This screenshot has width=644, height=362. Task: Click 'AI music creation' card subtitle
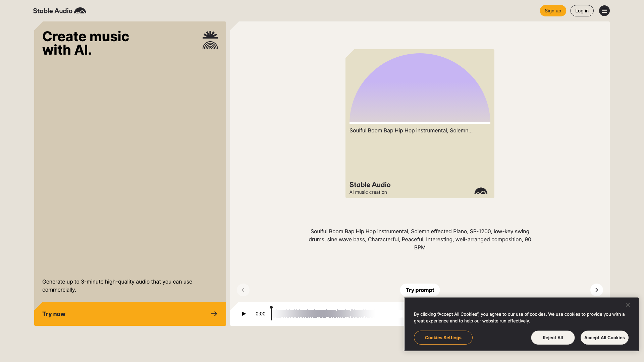click(x=368, y=192)
